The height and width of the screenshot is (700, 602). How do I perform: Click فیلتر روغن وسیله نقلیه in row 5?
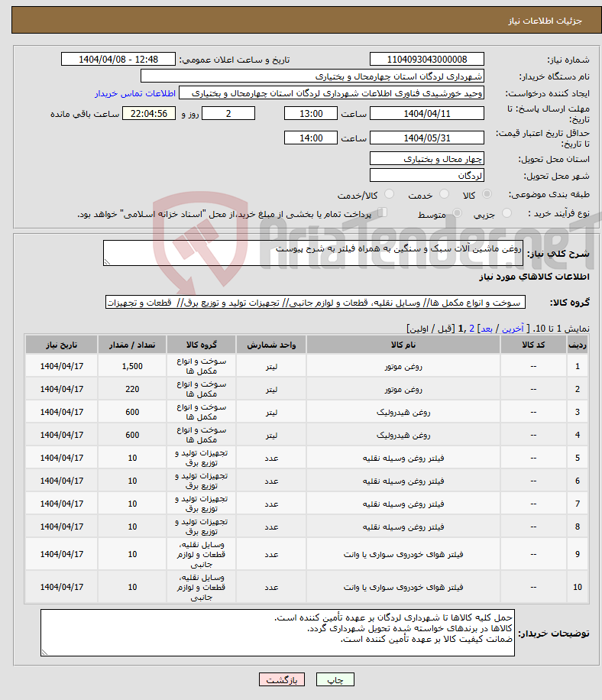403,458
